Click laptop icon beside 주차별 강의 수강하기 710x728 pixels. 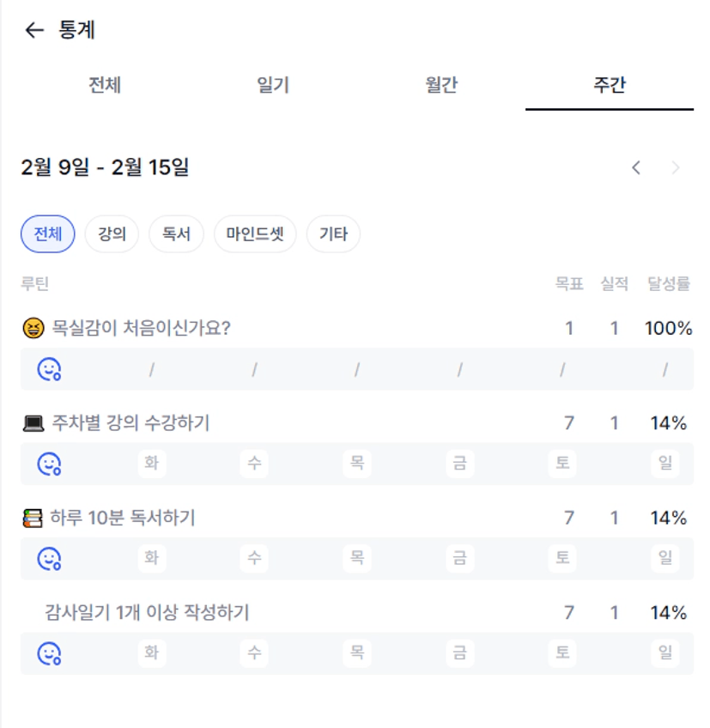(x=33, y=423)
